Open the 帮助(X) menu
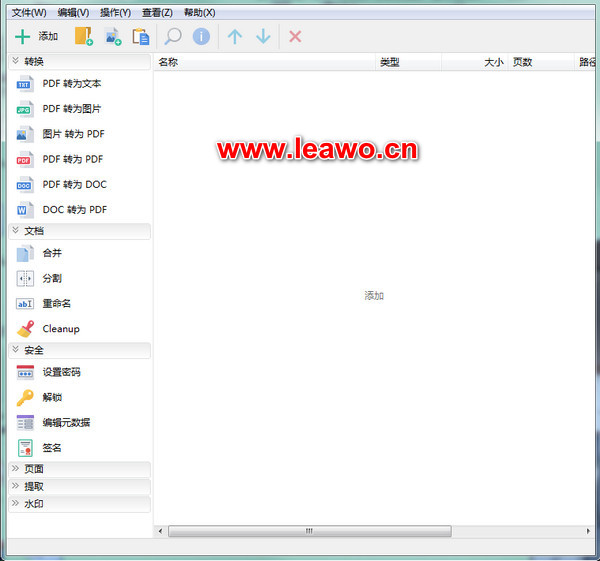 point(199,13)
